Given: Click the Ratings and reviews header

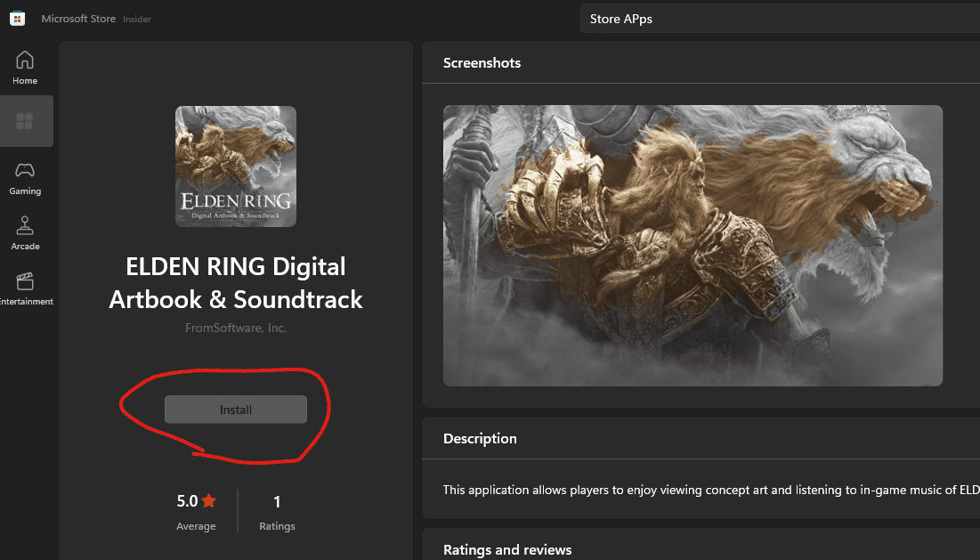Looking at the screenshot, I should [x=507, y=549].
